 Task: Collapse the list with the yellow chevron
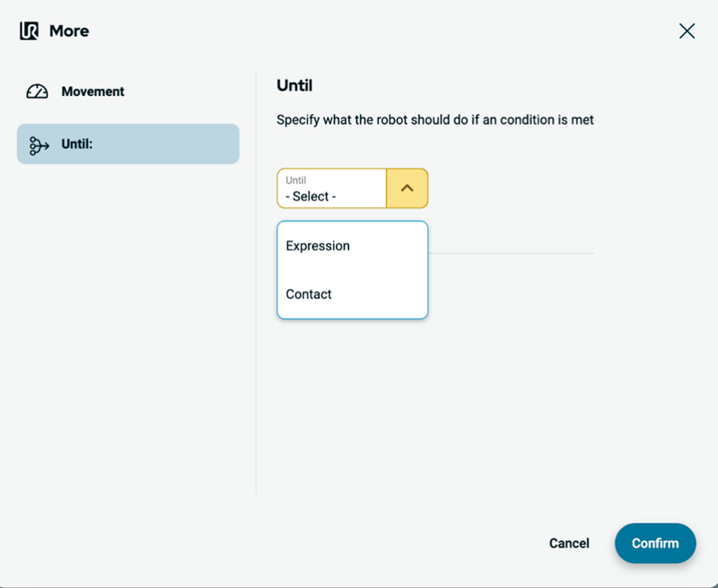(407, 189)
